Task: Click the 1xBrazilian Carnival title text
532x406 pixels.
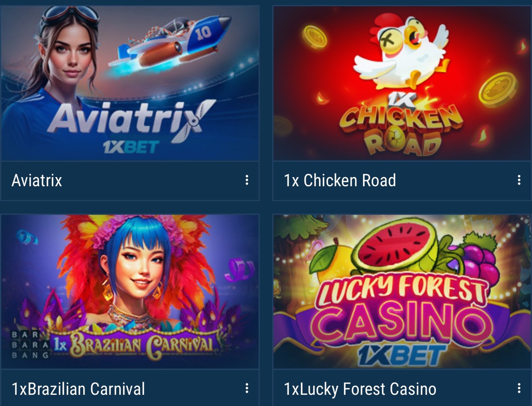Action: point(78,389)
